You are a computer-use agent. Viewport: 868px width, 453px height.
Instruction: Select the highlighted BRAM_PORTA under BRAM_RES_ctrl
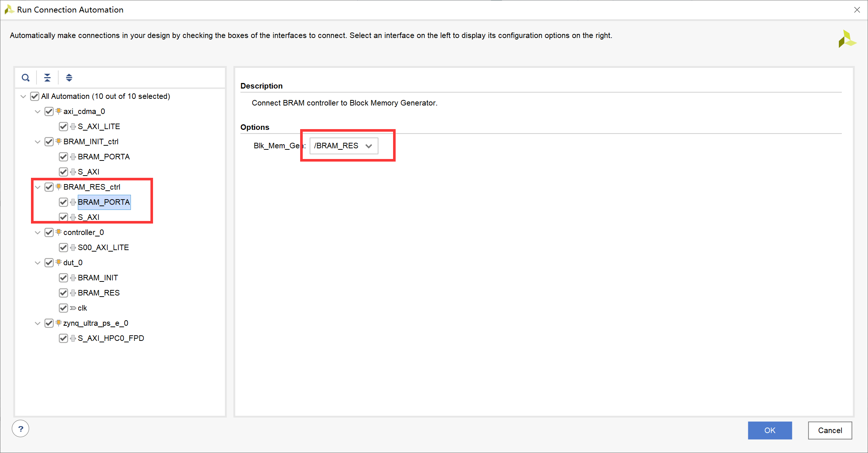(104, 202)
